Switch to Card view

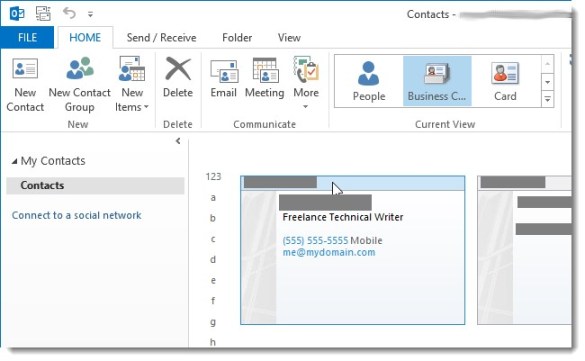pos(505,81)
